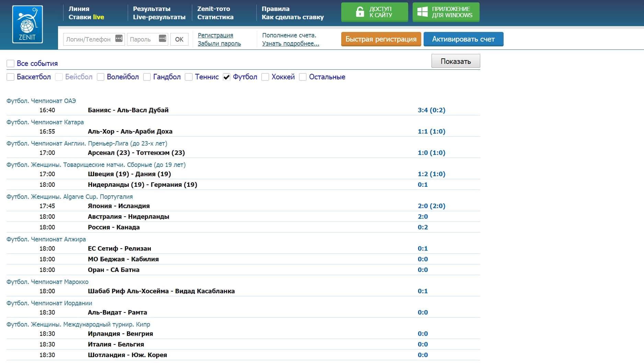Open the 'Забыли пароль' link

pos(219,44)
